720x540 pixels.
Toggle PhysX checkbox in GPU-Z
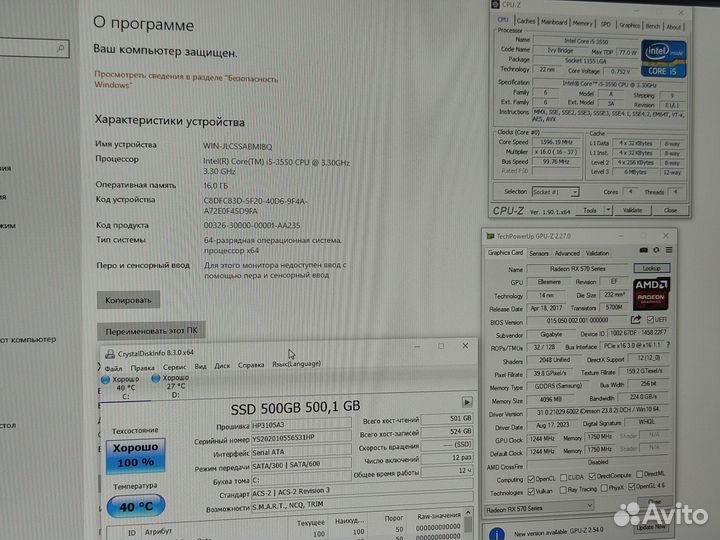coord(604,488)
